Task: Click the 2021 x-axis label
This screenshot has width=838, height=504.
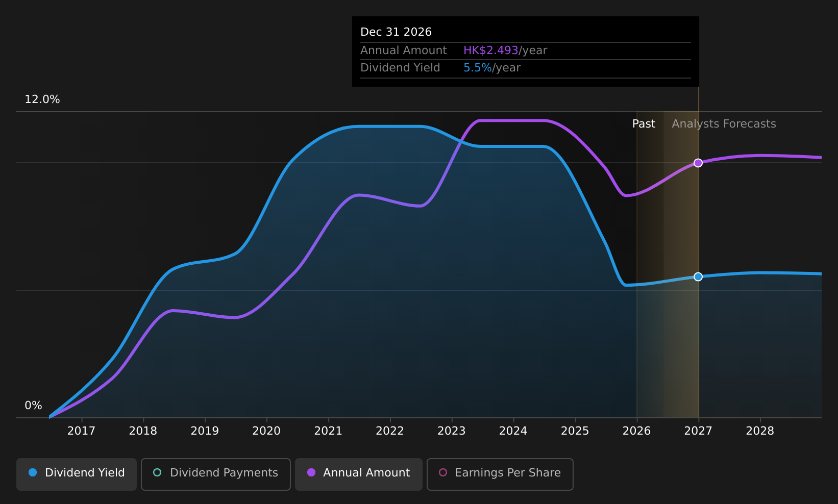Action: click(x=328, y=431)
